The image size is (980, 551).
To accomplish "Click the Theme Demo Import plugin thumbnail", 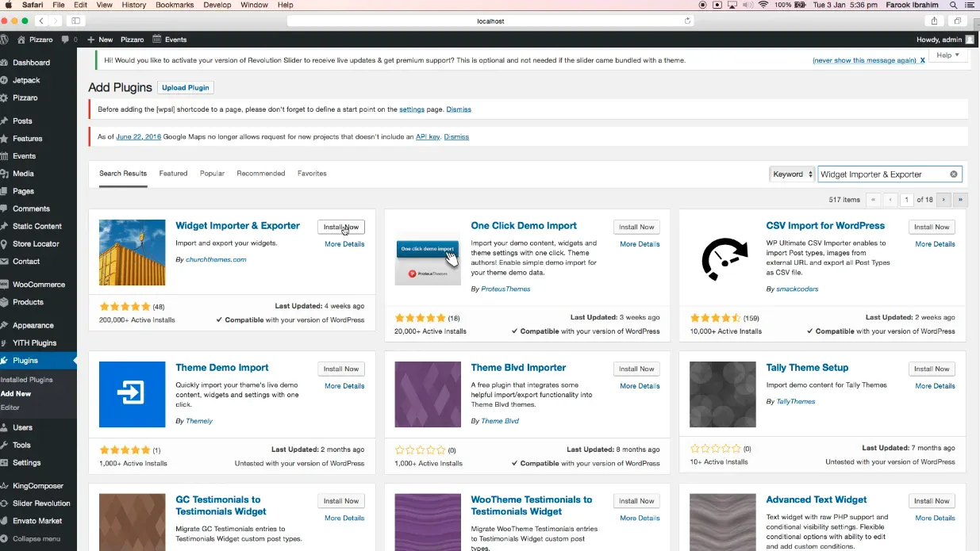I will tap(132, 394).
